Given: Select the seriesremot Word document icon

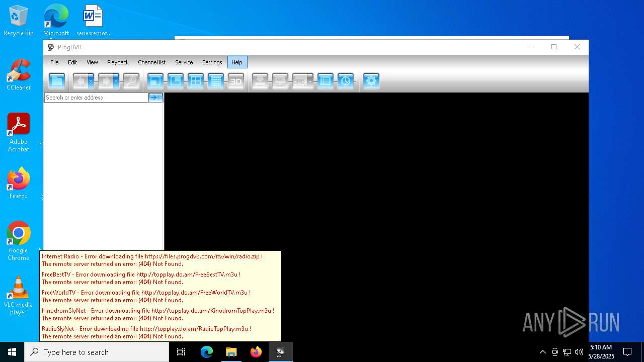Looking at the screenshot, I should click(x=94, y=21).
